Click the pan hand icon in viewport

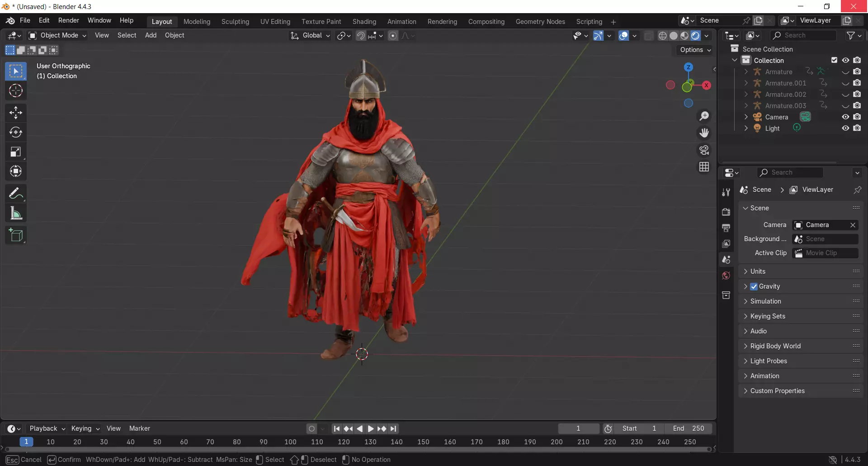coord(704,133)
